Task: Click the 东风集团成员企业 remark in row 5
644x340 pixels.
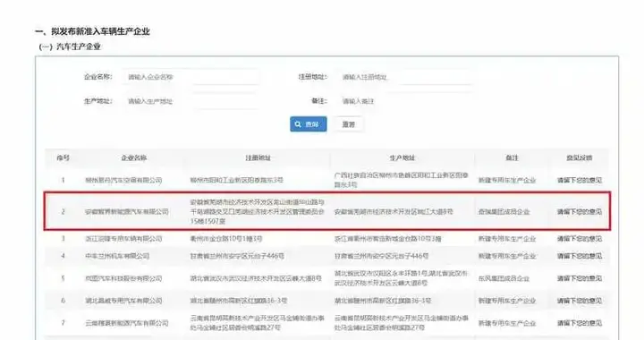Action: point(504,278)
